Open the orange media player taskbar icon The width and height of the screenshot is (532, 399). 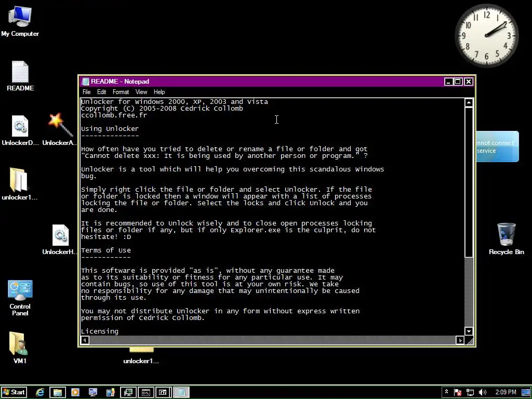(x=75, y=392)
